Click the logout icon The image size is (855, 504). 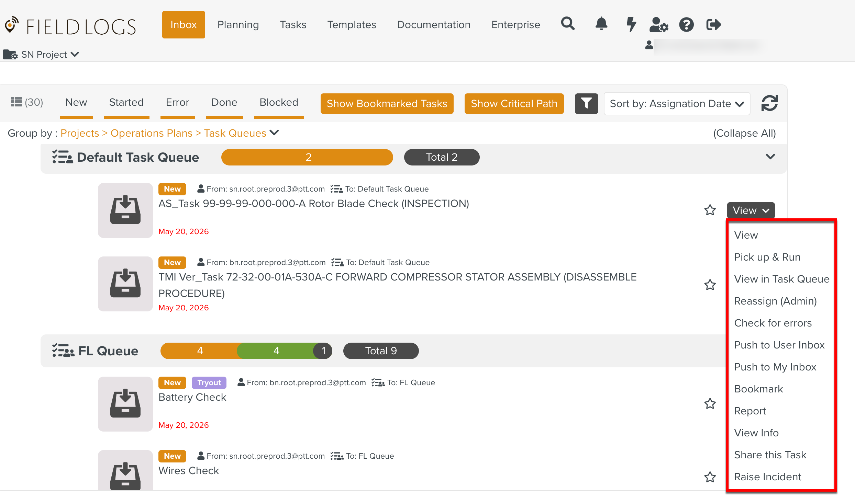[713, 24]
